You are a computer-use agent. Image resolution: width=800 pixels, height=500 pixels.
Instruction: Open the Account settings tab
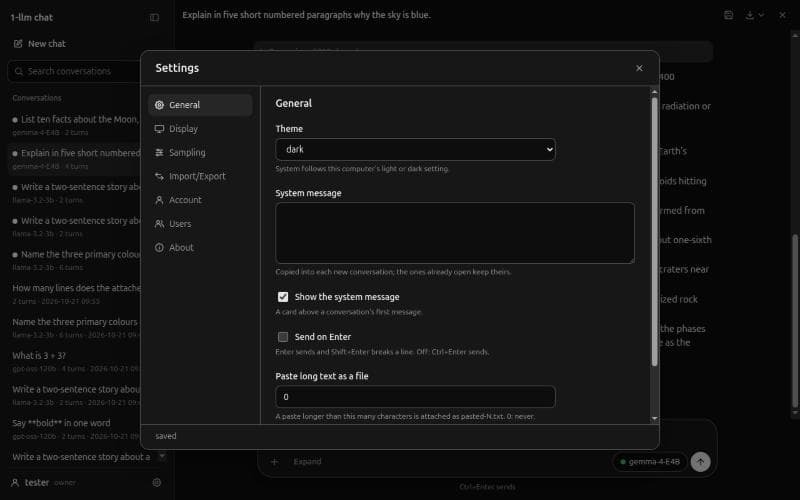point(200,200)
